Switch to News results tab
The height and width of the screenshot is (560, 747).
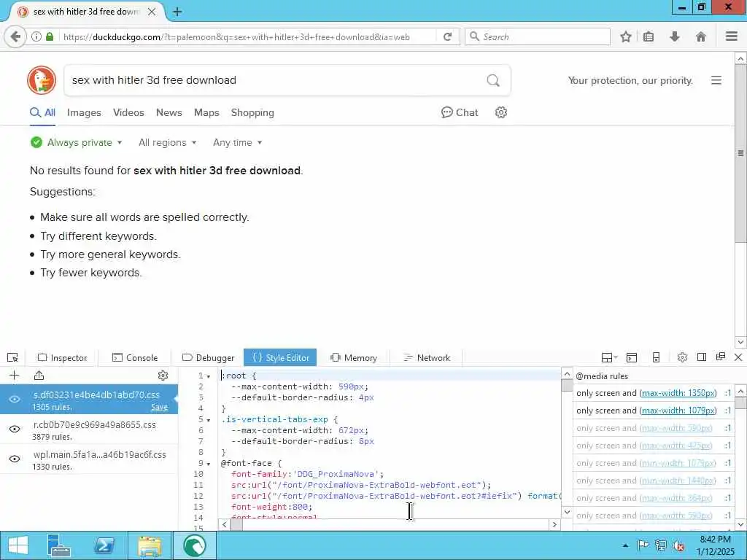point(169,112)
